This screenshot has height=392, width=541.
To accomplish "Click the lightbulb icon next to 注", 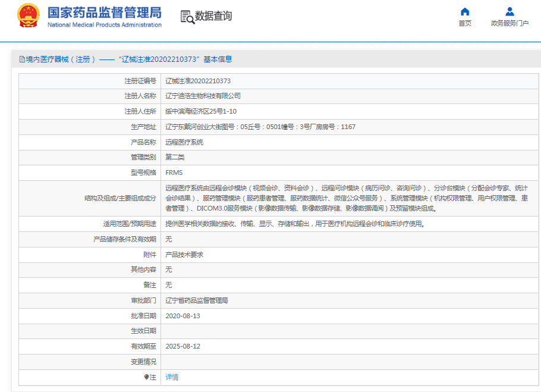I will 146,377.
